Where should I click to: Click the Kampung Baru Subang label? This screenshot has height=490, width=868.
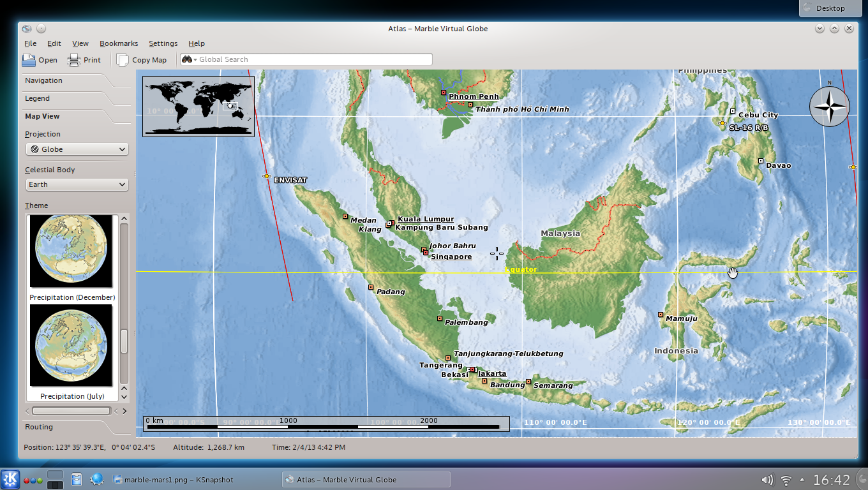click(442, 227)
